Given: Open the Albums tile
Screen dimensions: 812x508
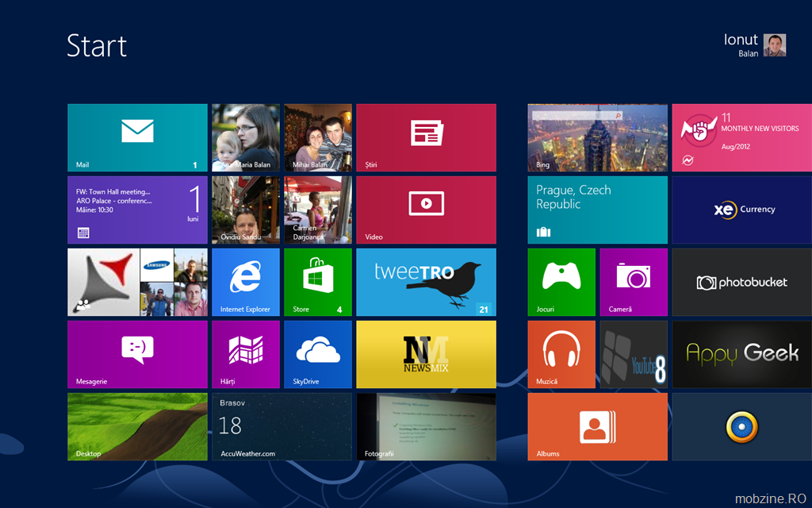Looking at the screenshot, I should 598,426.
